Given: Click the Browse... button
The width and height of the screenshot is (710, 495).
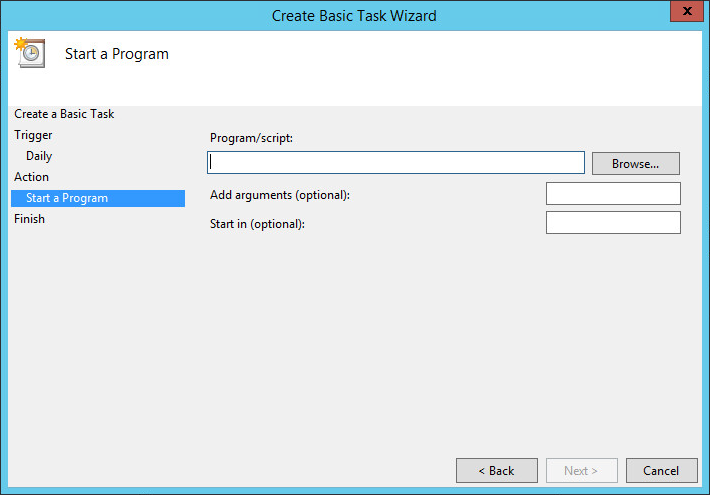Looking at the screenshot, I should tap(635, 163).
